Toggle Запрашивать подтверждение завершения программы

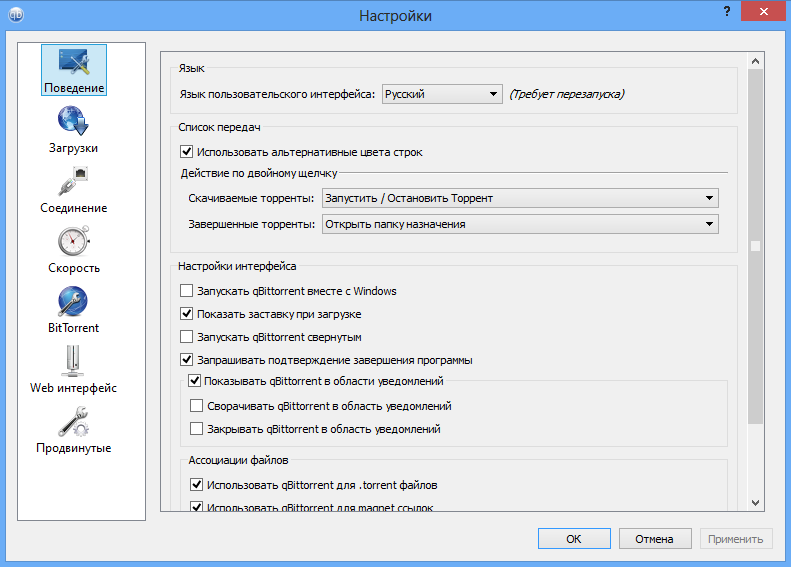[x=186, y=360]
